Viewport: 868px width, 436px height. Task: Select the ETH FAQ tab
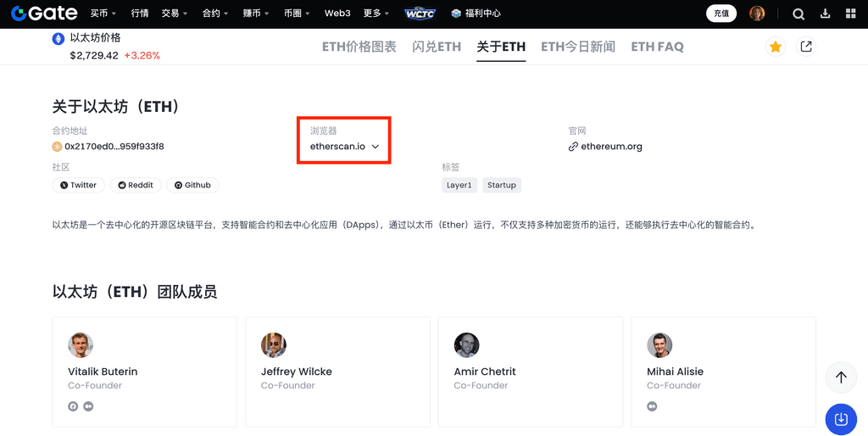tap(657, 47)
